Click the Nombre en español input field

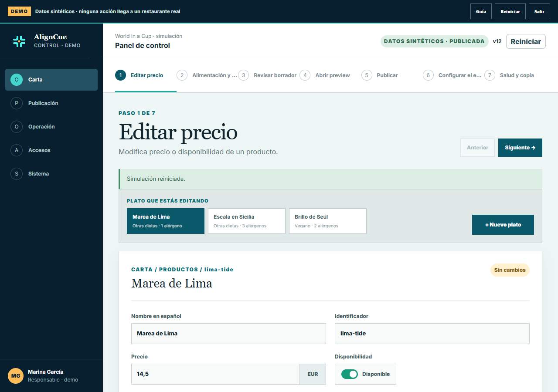click(x=228, y=334)
